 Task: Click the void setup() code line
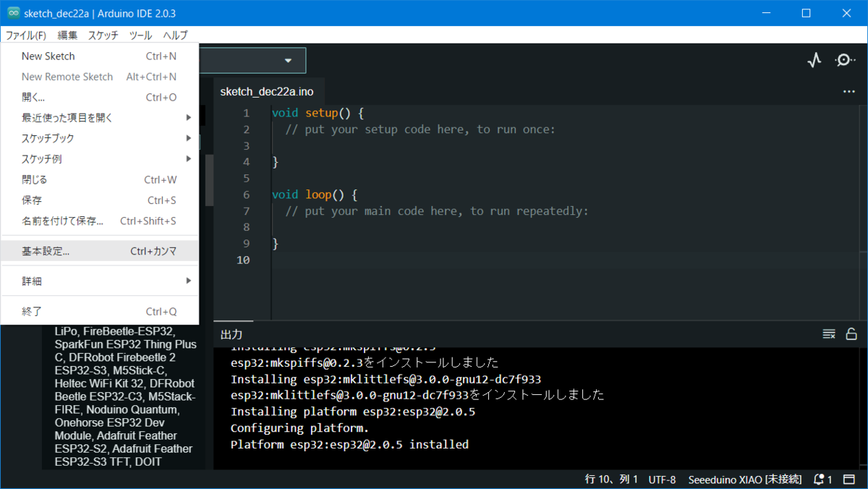pyautogui.click(x=318, y=113)
